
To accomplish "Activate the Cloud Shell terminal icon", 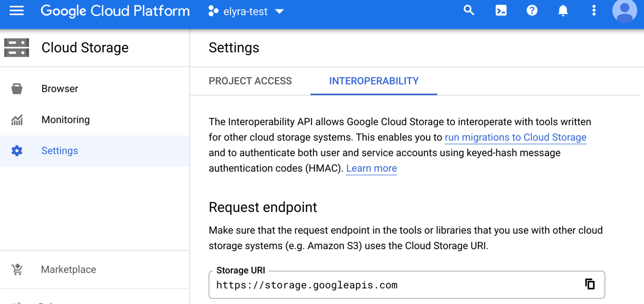I will coord(500,10).
